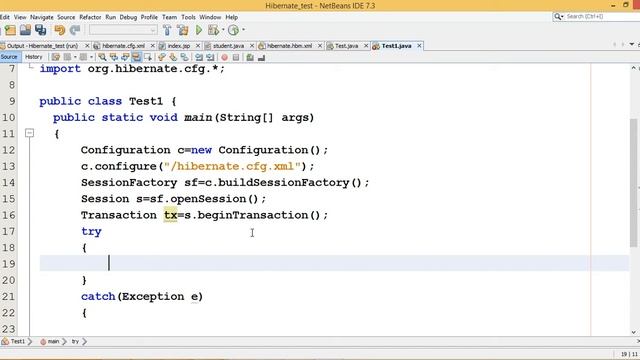
Task: Switch to student.java tab
Action: click(x=228, y=46)
